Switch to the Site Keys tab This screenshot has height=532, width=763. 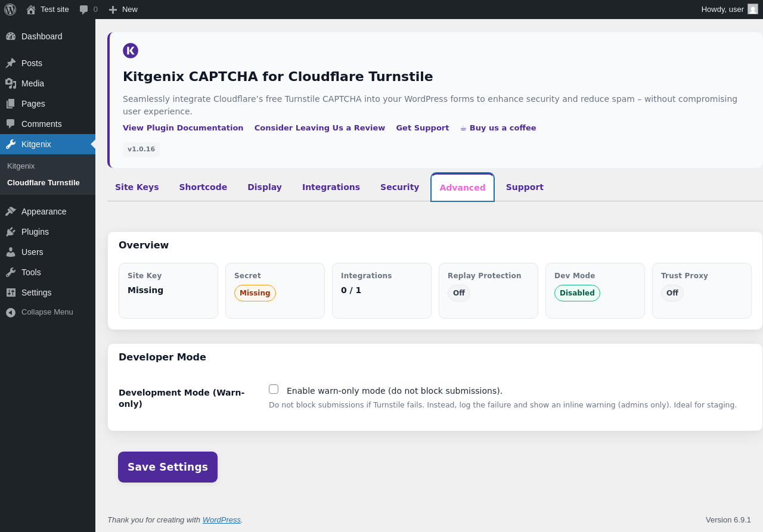137,187
